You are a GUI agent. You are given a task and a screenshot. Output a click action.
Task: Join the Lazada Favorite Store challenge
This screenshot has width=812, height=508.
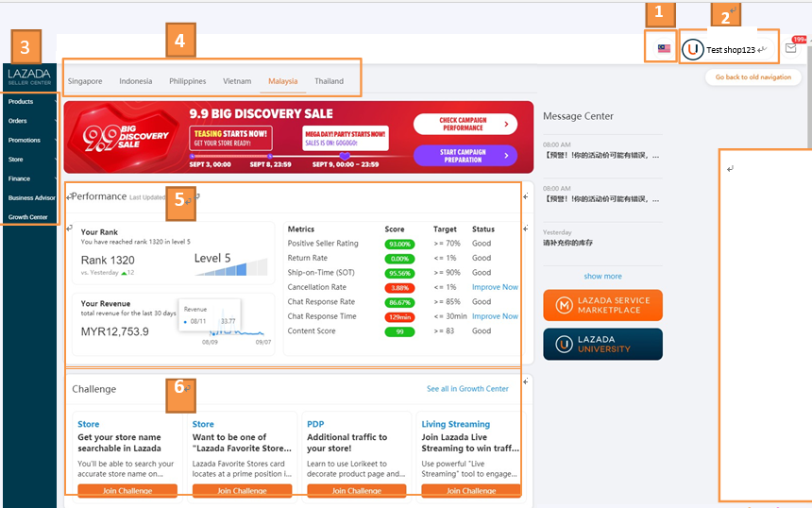pyautogui.click(x=242, y=490)
